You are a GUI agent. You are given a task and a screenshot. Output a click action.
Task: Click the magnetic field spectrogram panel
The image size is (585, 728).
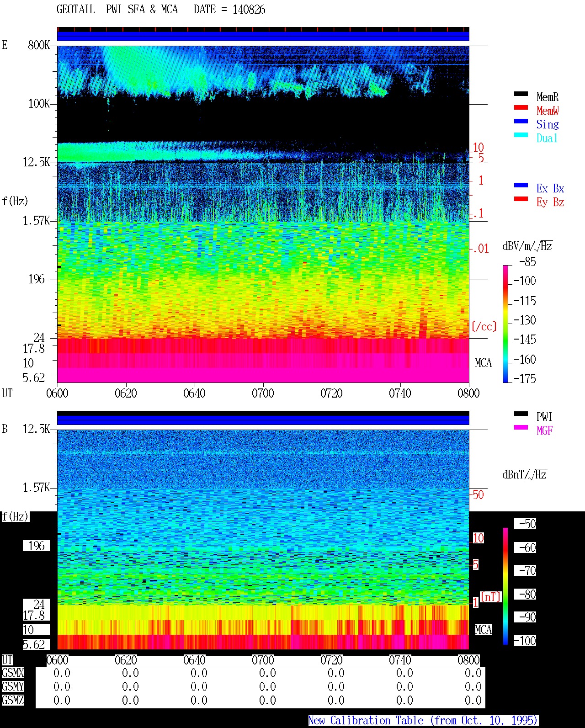(263, 540)
